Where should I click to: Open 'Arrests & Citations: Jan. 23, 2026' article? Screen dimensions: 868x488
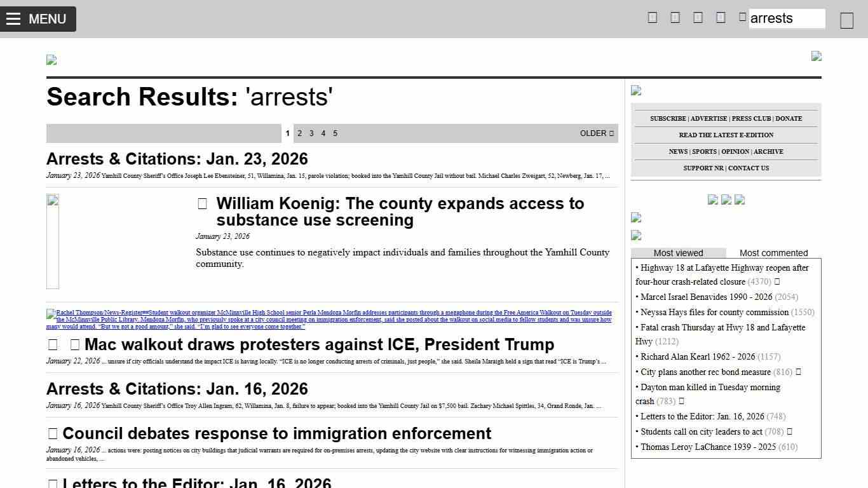[x=177, y=159]
